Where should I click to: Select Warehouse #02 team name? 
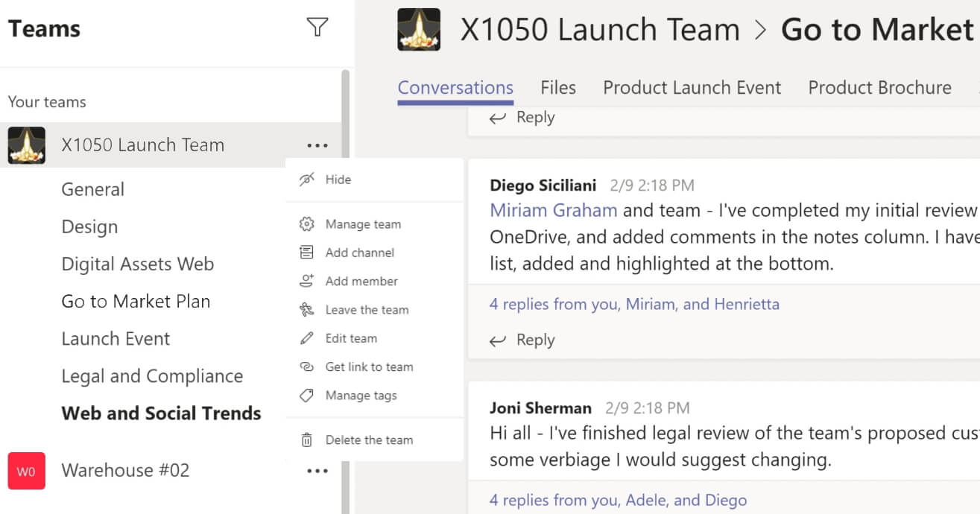(125, 471)
